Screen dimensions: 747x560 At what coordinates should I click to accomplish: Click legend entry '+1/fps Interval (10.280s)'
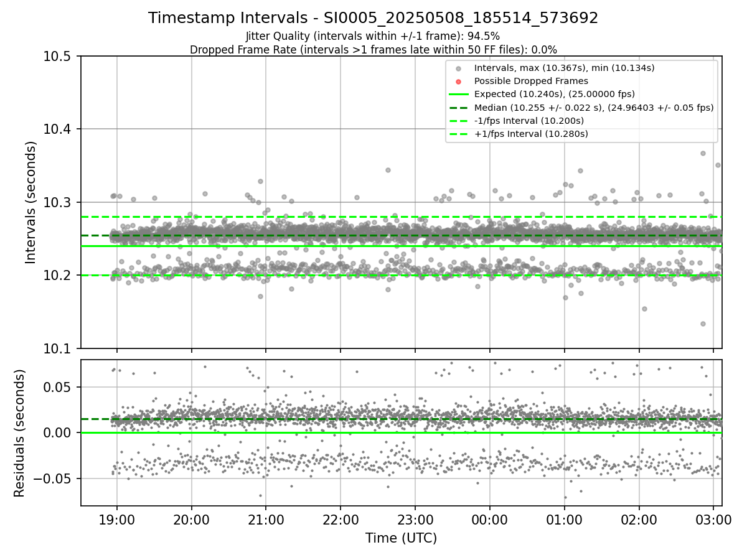pos(531,134)
